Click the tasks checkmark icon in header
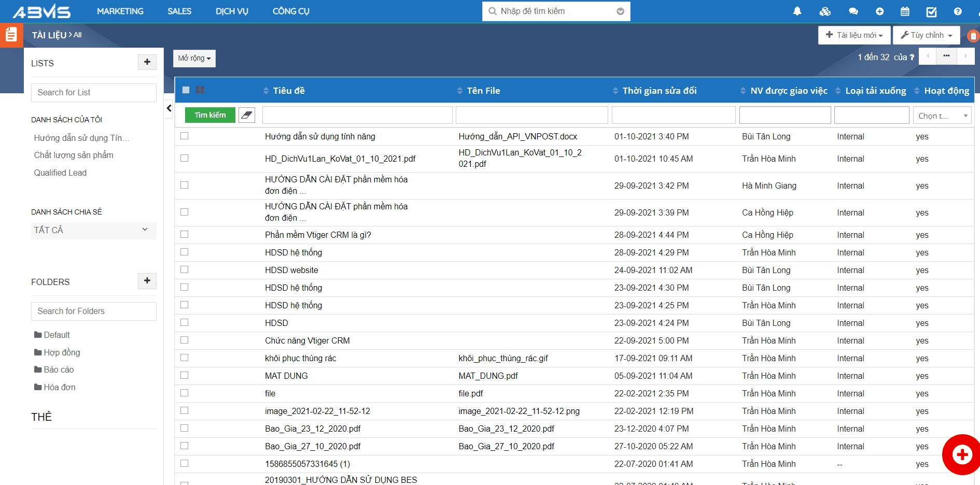 [x=931, y=11]
